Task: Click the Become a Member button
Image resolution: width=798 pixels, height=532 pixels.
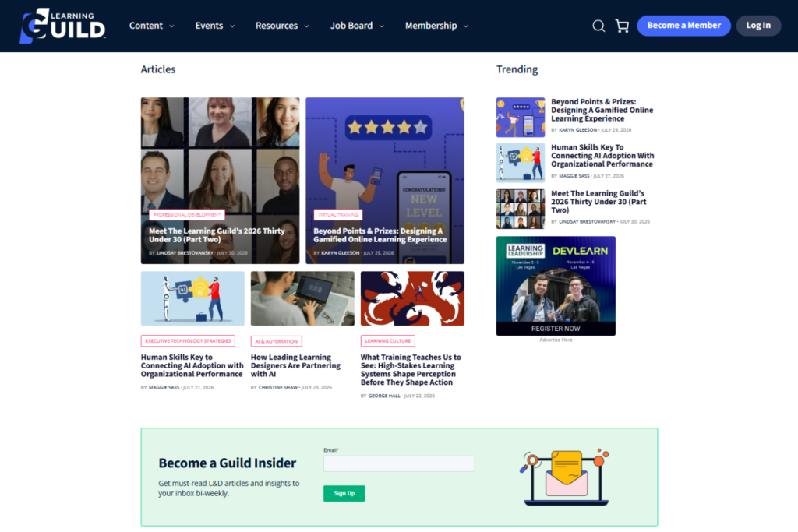Action: 683,26
